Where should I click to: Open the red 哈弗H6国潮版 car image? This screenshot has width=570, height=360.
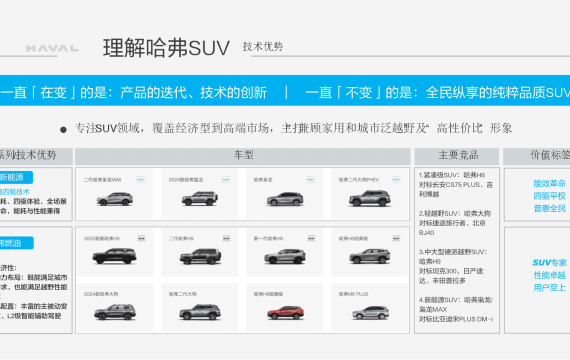(285, 313)
